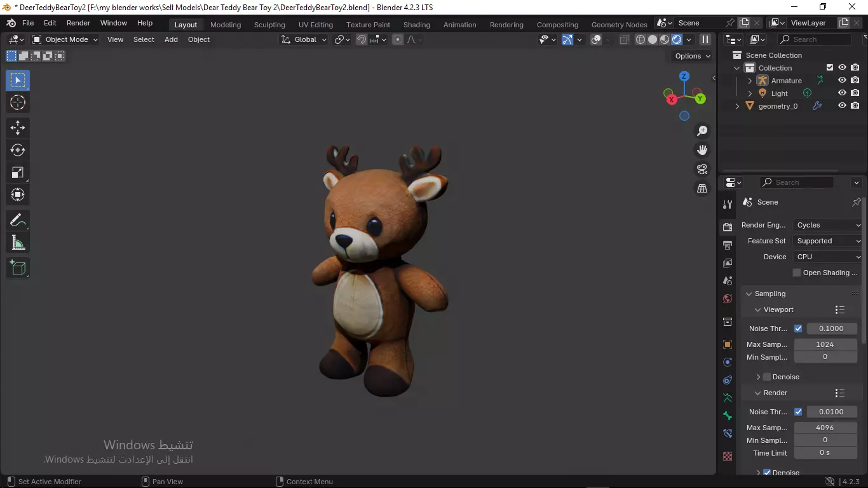Open the Texture properties tab

pyautogui.click(x=728, y=456)
